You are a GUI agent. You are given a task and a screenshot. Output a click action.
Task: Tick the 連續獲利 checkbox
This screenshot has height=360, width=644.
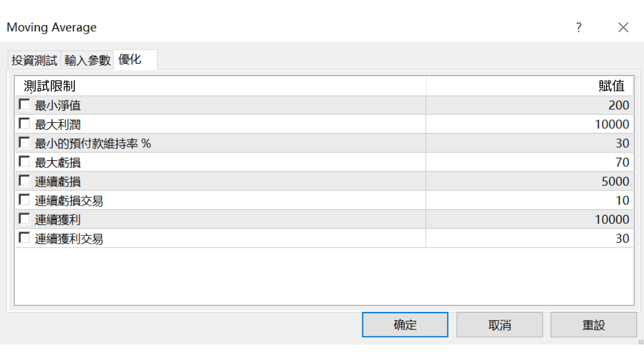(x=25, y=219)
